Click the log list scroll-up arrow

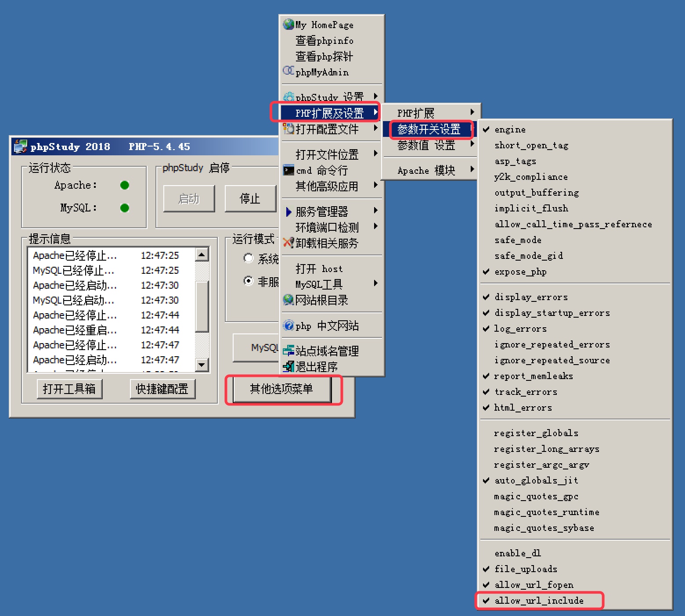[x=202, y=254]
